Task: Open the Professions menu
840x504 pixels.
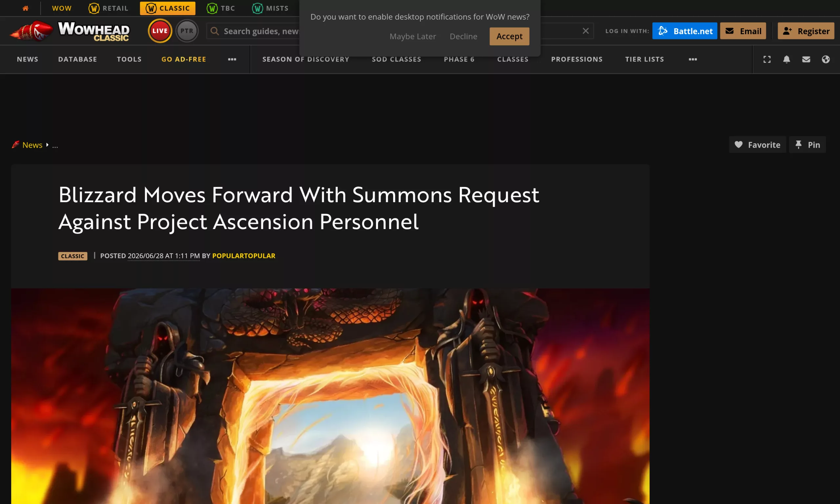Action: coord(577,59)
